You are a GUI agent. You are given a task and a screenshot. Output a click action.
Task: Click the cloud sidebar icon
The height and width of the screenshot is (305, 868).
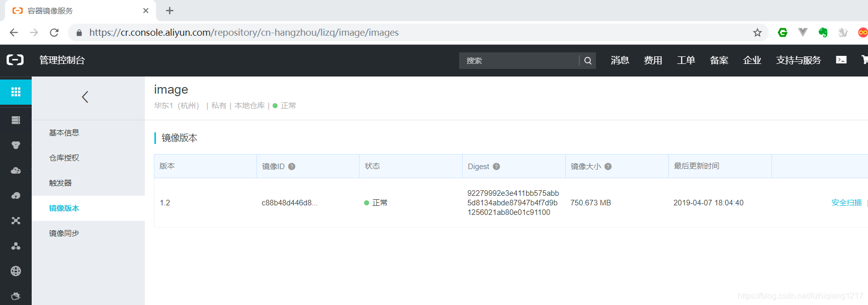point(16,170)
